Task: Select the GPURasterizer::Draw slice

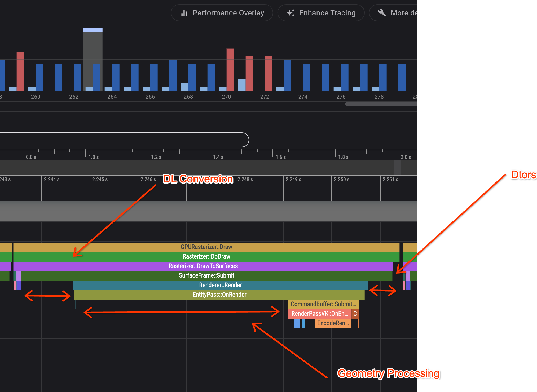Action: (206, 247)
